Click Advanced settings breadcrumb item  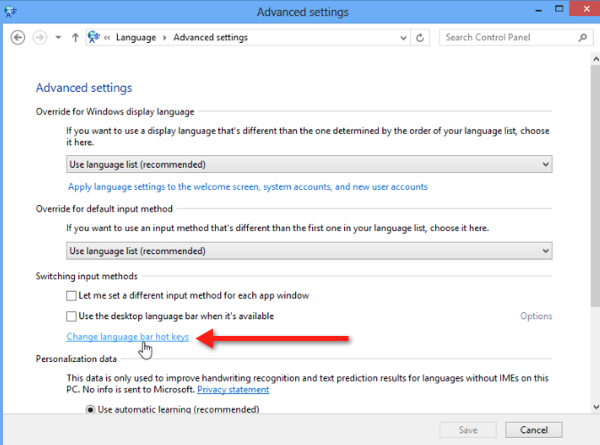point(210,37)
